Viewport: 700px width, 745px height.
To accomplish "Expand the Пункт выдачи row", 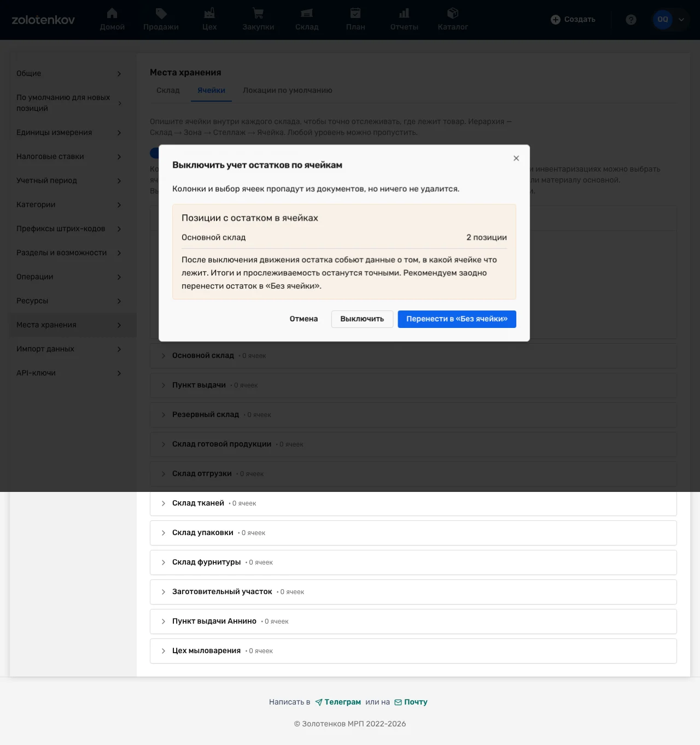I will point(413,385).
